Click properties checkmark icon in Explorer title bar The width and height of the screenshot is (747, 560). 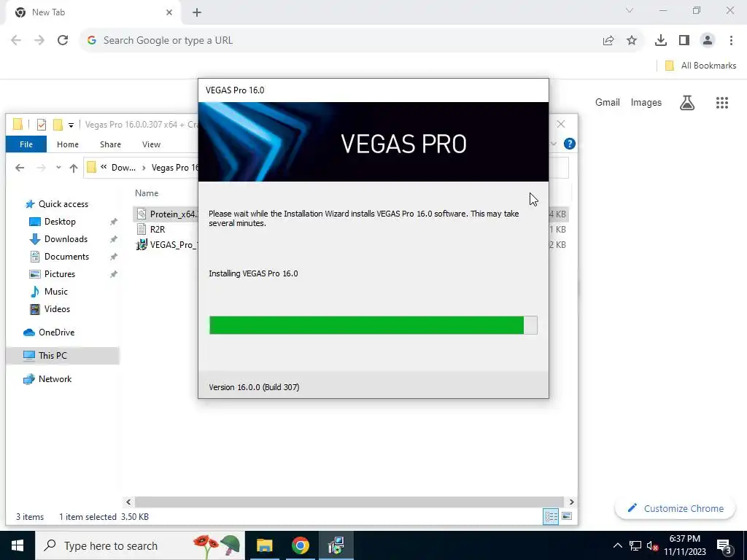42,125
